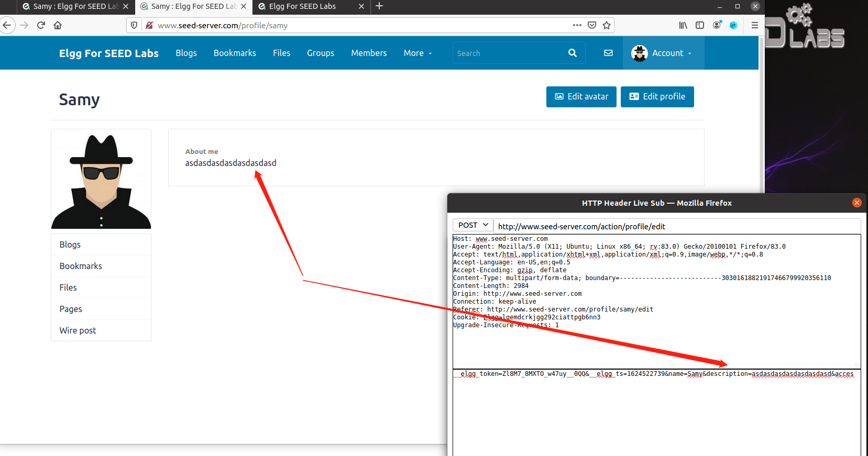Click the request URL field in HTTP Header Live

tap(677, 226)
